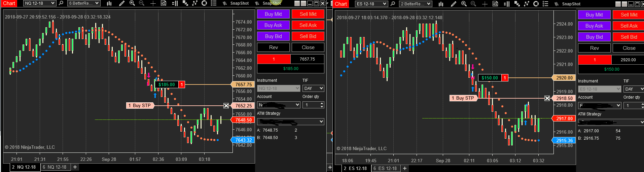Open strategies icon in NQ chart toolbar
The height and width of the screenshot is (172, 644).
click(x=194, y=3)
